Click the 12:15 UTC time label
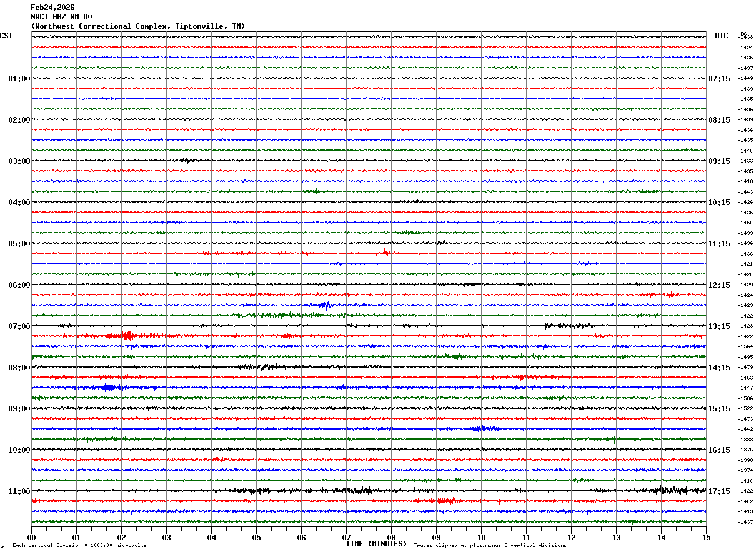This screenshot has height=554, width=756. coord(719,285)
